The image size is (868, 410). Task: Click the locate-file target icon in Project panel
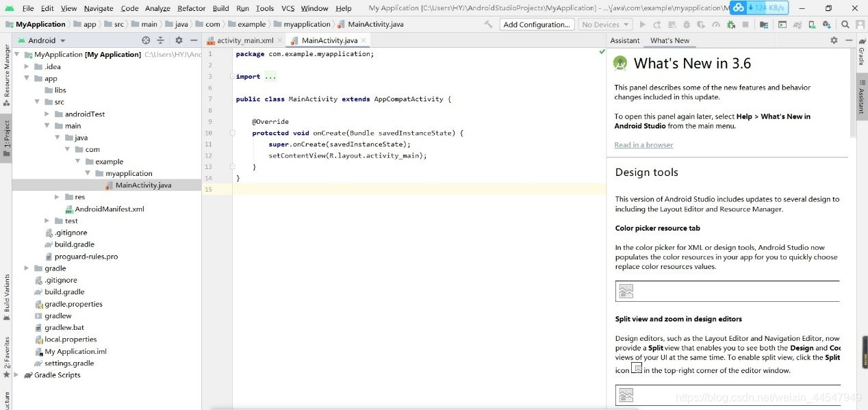[x=146, y=40]
